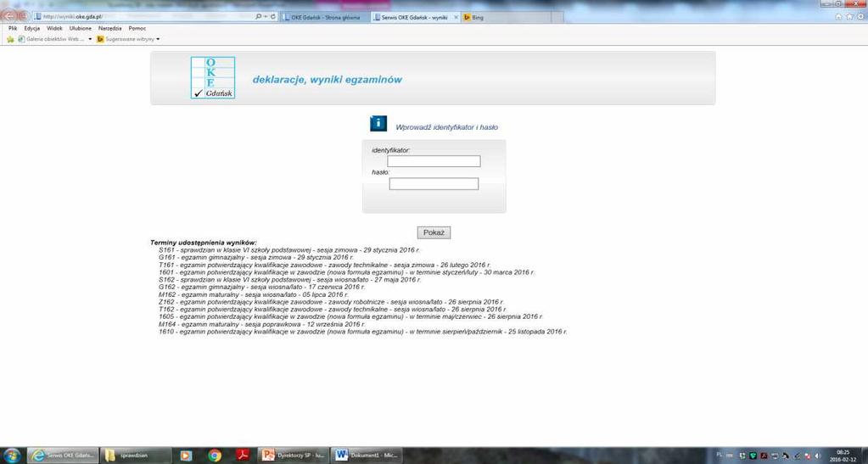
Task: Open Favorites star icon at top right
Action: [x=849, y=17]
